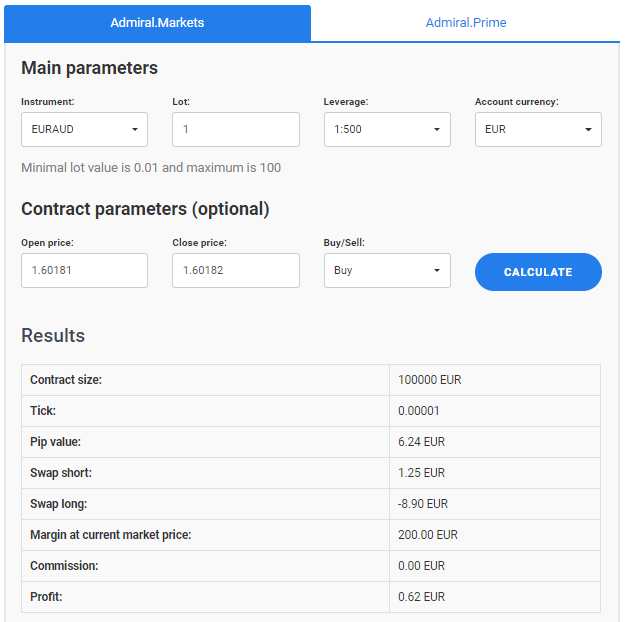
Task: Open the Account currency dropdown showing EUR
Action: 538,129
